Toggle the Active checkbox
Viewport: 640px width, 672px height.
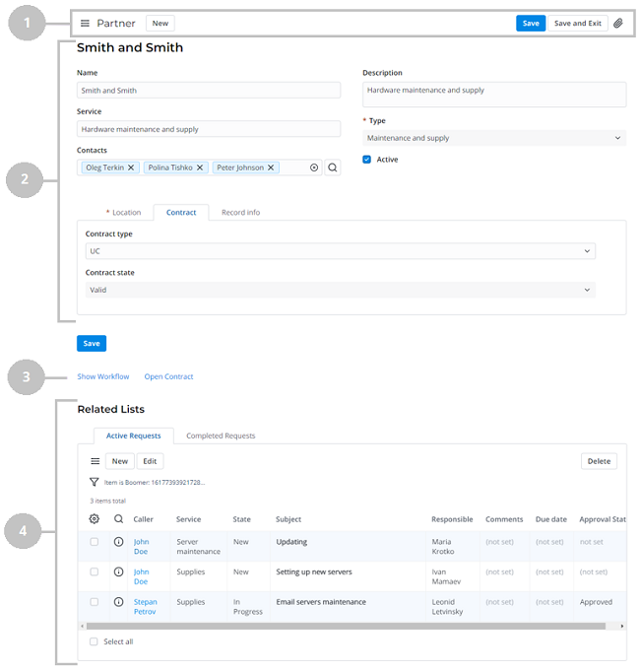[x=367, y=159]
